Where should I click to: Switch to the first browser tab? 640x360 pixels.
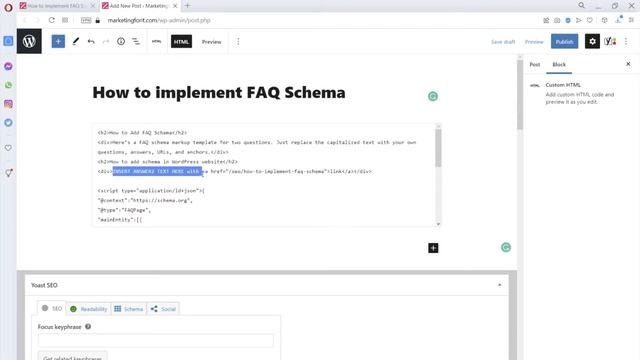[x=58, y=6]
